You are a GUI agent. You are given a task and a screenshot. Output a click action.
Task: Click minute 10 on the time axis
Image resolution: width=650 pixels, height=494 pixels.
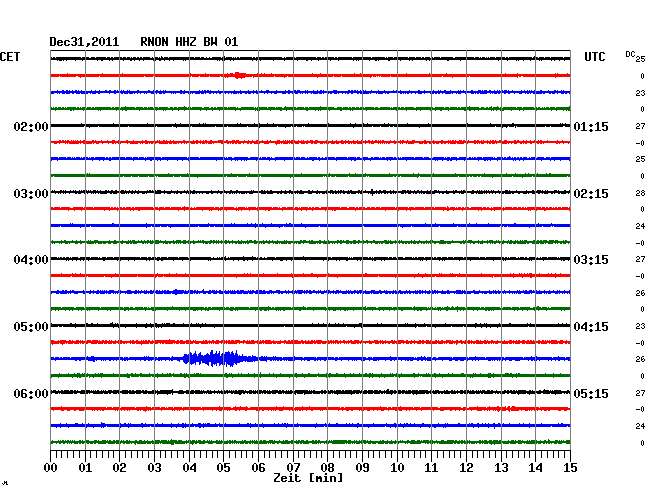pyautogui.click(x=397, y=468)
